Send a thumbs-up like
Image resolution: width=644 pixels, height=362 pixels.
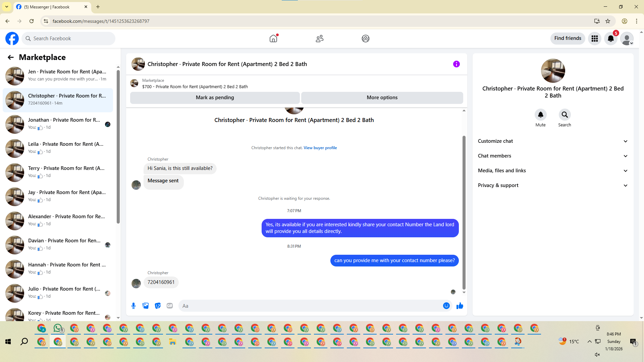pos(460,306)
